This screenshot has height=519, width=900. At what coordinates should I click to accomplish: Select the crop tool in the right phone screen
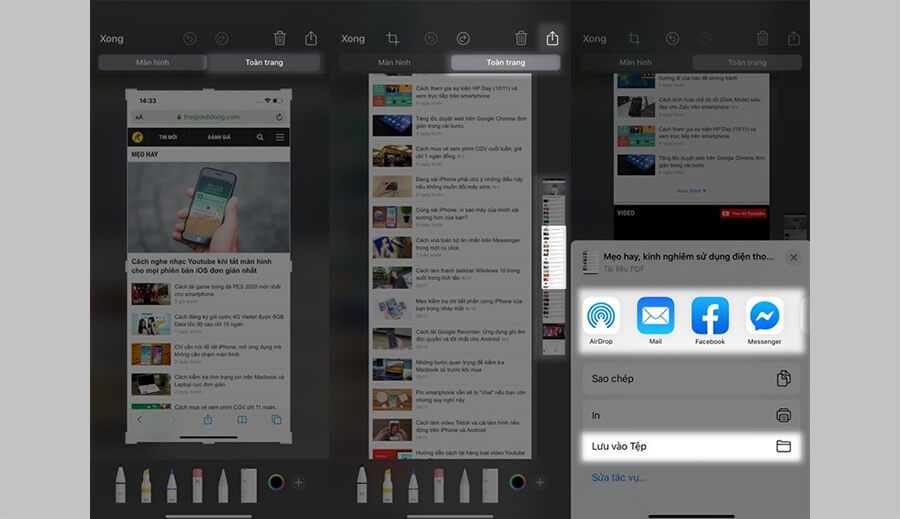click(634, 38)
